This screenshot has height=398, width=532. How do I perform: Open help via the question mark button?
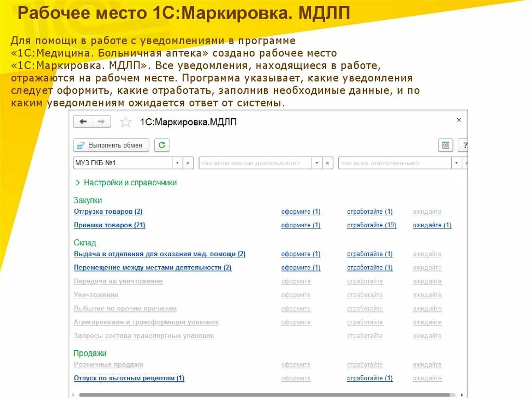[x=463, y=145]
